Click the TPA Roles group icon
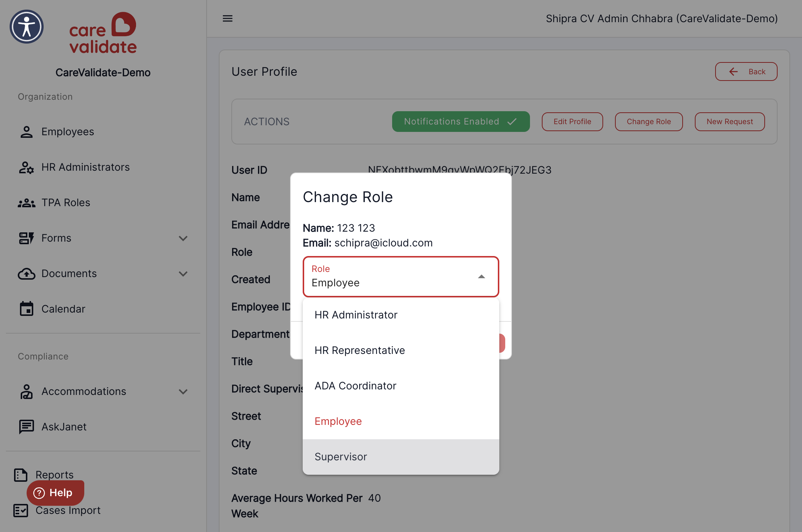Image resolution: width=802 pixels, height=532 pixels. coord(26,202)
